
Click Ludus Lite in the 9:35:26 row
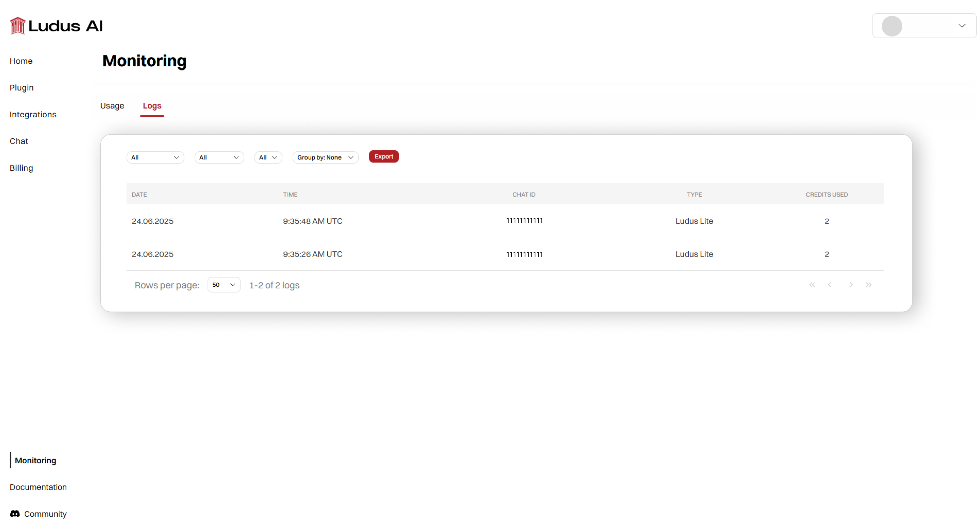pos(694,255)
